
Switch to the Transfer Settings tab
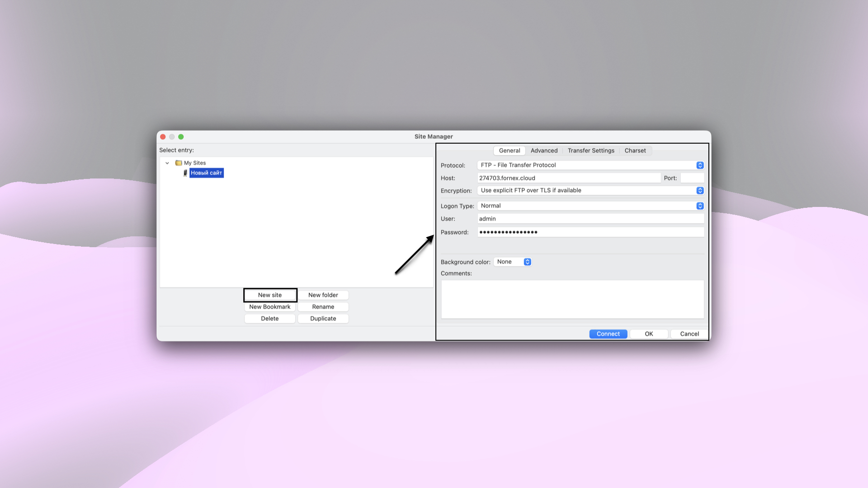590,150
